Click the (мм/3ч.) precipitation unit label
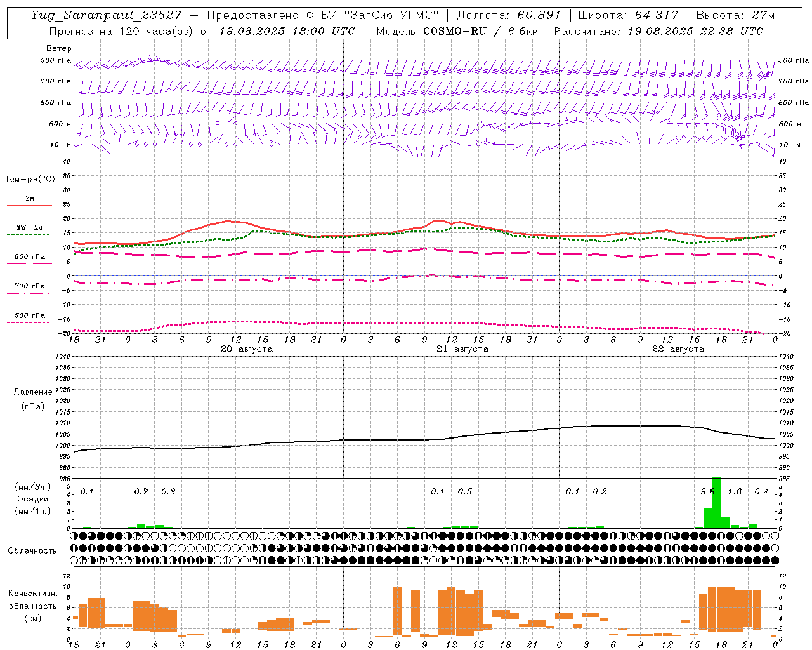This screenshot has height=650, width=812. [x=32, y=487]
